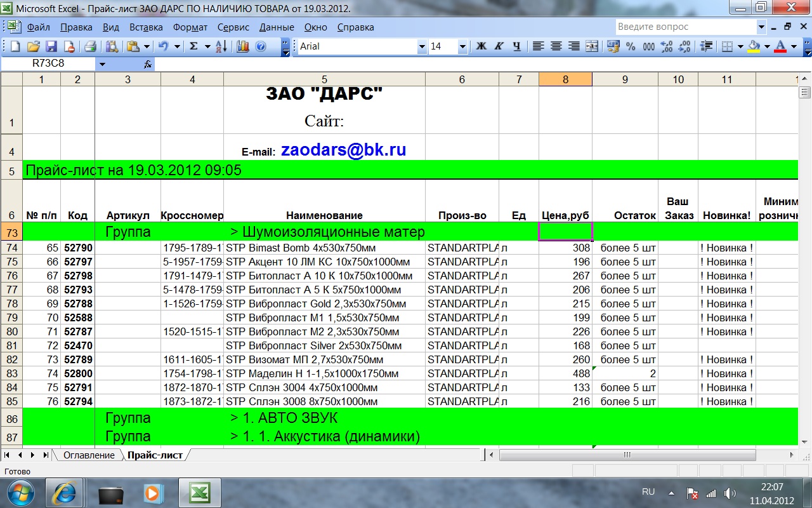The image size is (812, 508).
Task: Click the Windows Start button
Action: pyautogui.click(x=21, y=493)
